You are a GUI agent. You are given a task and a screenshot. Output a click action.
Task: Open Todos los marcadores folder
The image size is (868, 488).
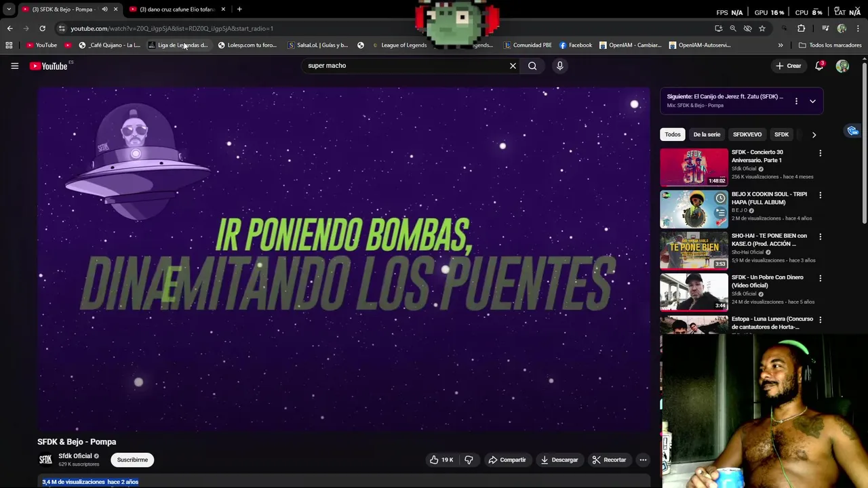(x=830, y=45)
